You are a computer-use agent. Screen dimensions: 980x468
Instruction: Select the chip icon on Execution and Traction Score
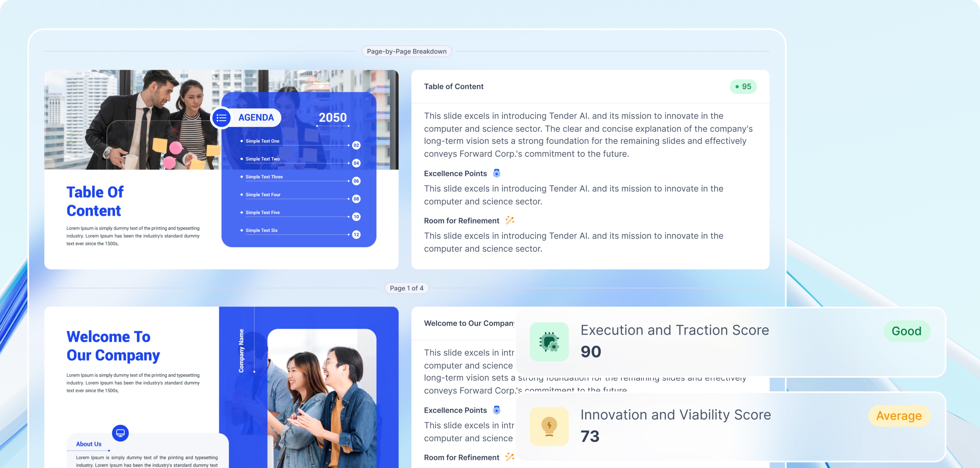click(x=549, y=342)
